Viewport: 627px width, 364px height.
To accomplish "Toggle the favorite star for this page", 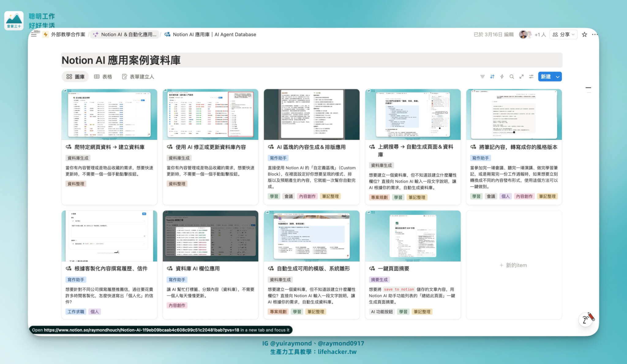I will point(584,35).
